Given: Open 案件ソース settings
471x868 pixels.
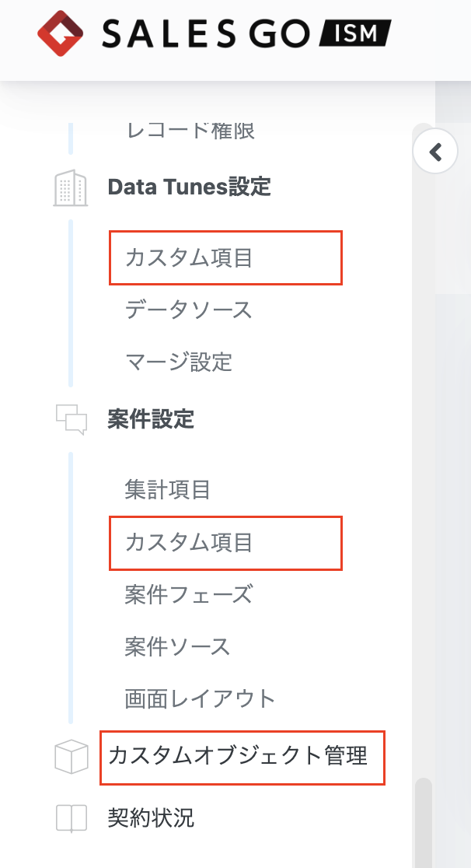Looking at the screenshot, I should click(177, 646).
